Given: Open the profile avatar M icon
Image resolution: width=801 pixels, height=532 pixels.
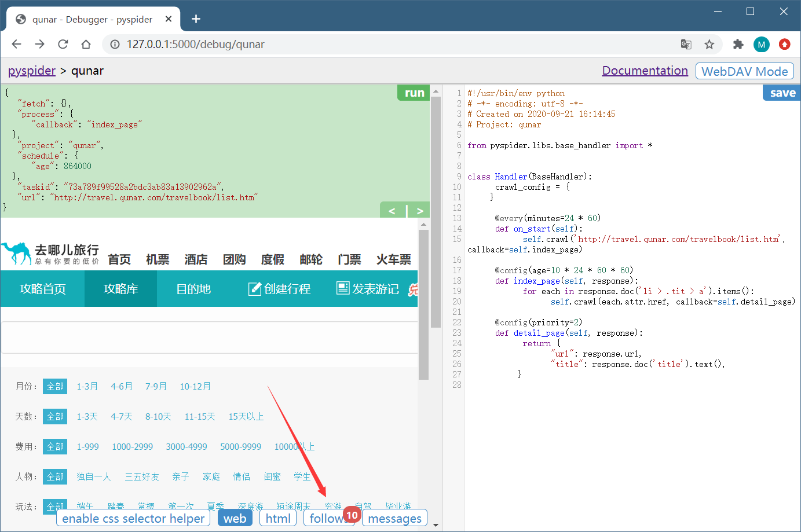Looking at the screenshot, I should tap(761, 45).
